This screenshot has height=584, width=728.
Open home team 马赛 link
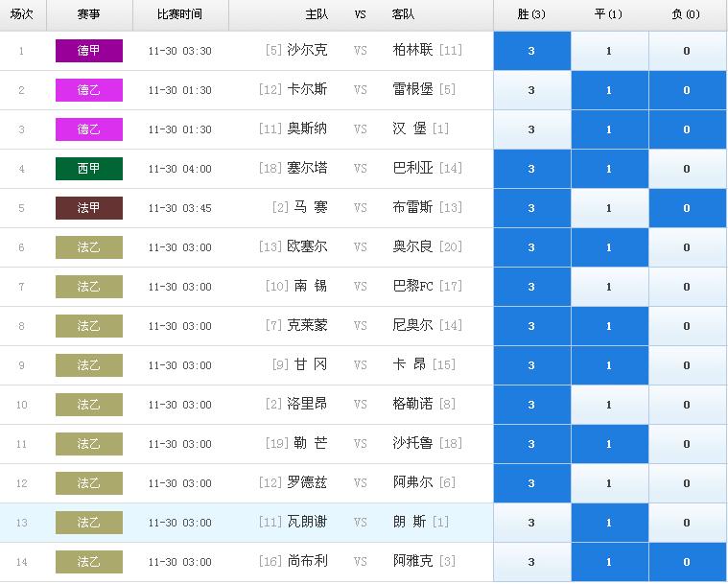click(x=311, y=207)
